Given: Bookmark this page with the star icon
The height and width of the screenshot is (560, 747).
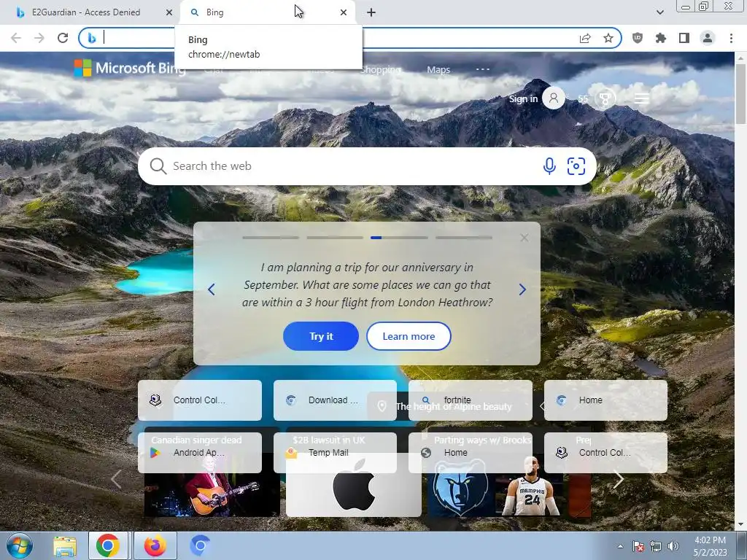Looking at the screenshot, I should click(x=608, y=38).
